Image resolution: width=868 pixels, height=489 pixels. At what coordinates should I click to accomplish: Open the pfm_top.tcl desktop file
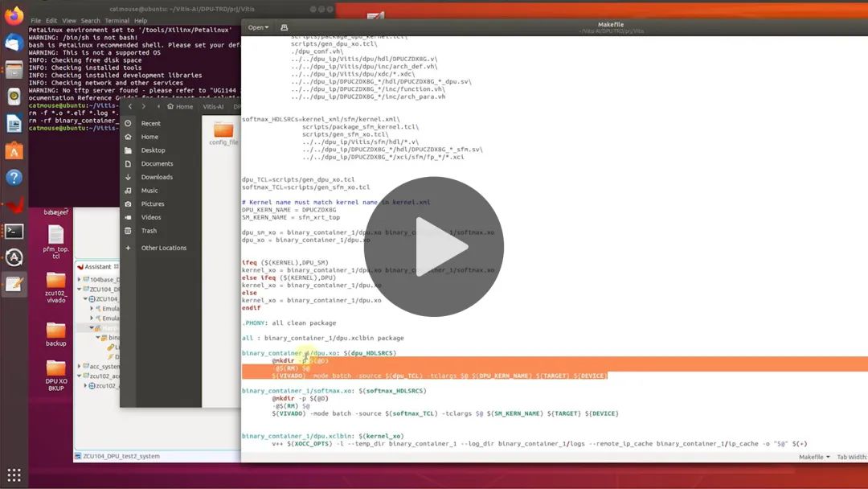[x=56, y=242]
